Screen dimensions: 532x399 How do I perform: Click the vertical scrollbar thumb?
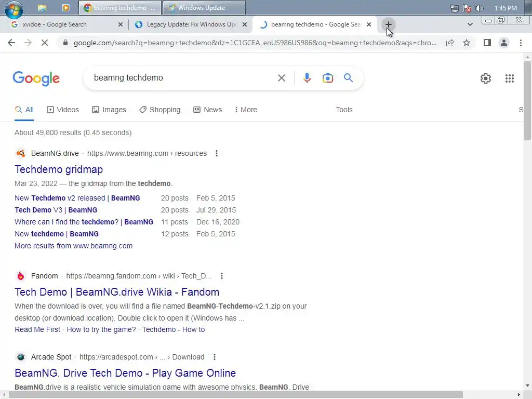tap(527, 100)
